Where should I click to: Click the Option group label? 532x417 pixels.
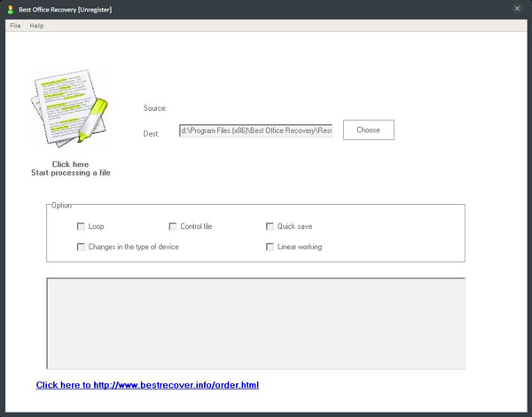click(x=61, y=206)
